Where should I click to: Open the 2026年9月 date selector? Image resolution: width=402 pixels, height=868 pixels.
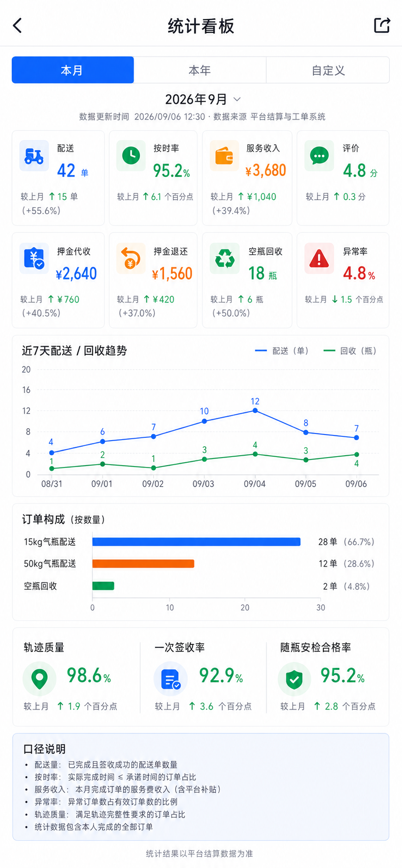(x=203, y=99)
